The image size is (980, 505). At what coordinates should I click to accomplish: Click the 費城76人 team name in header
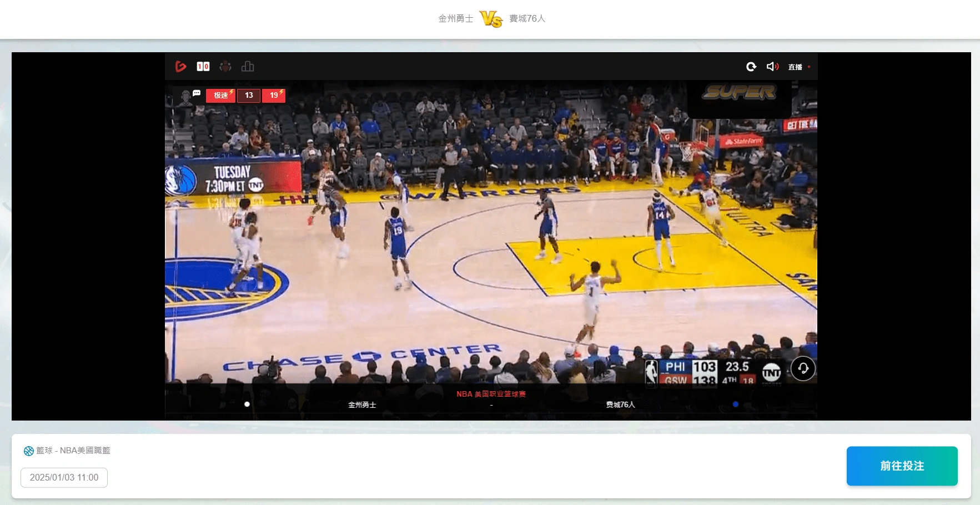point(527,19)
